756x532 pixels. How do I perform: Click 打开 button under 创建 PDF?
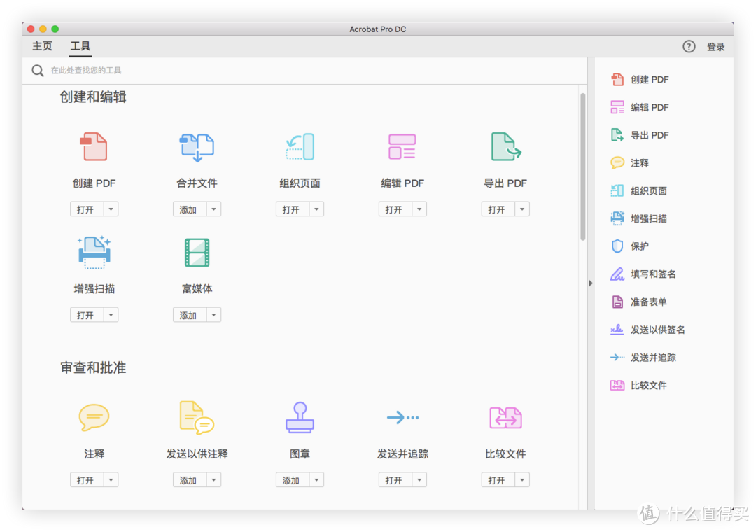[87, 209]
